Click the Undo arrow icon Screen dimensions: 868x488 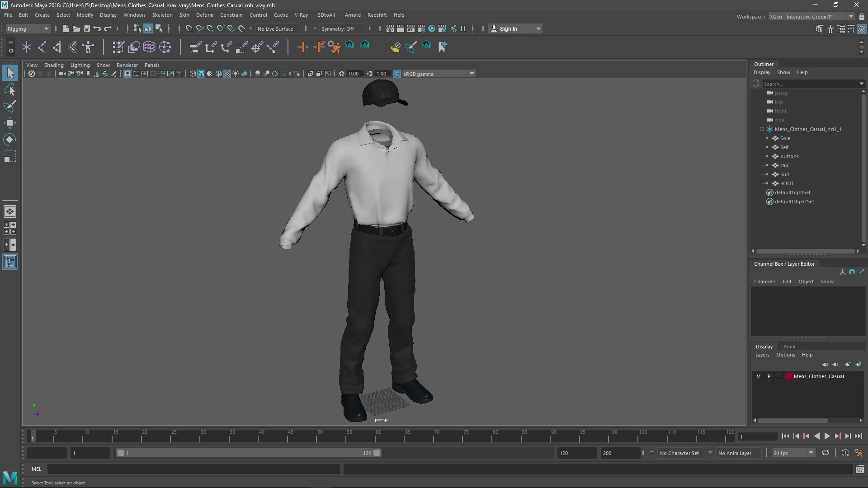point(97,28)
